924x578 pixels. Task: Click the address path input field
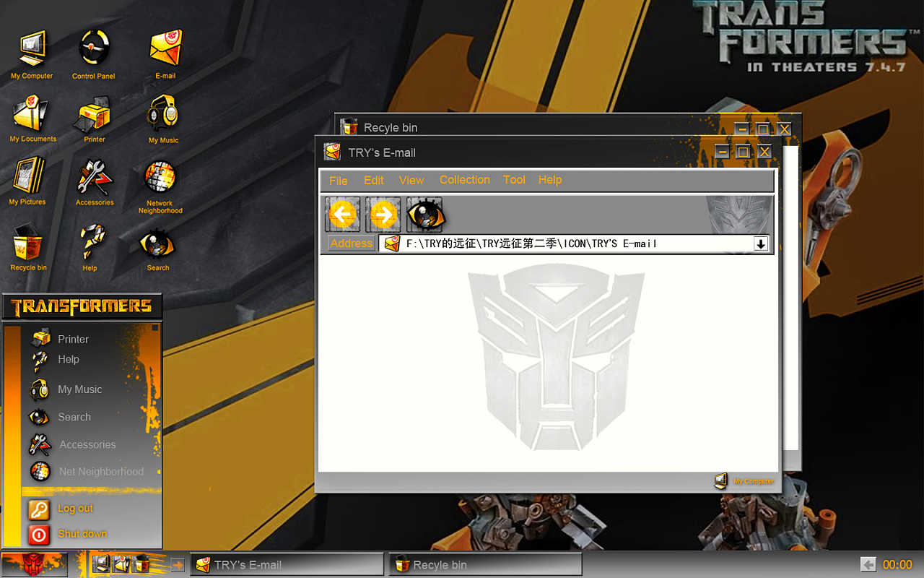tap(570, 244)
